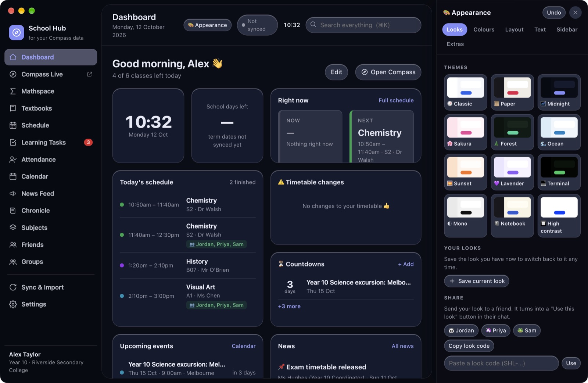Select the Attendance person-check icon
The image size is (588, 383).
pyautogui.click(x=13, y=160)
